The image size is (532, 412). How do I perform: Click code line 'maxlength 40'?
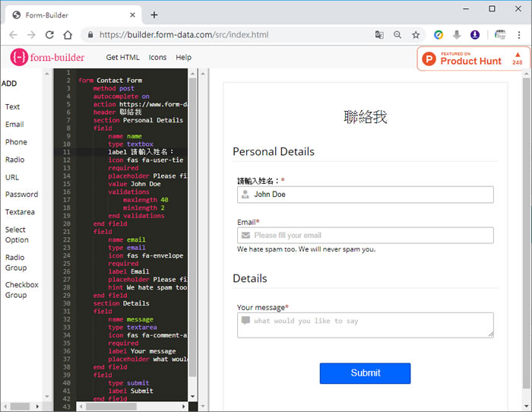click(146, 200)
